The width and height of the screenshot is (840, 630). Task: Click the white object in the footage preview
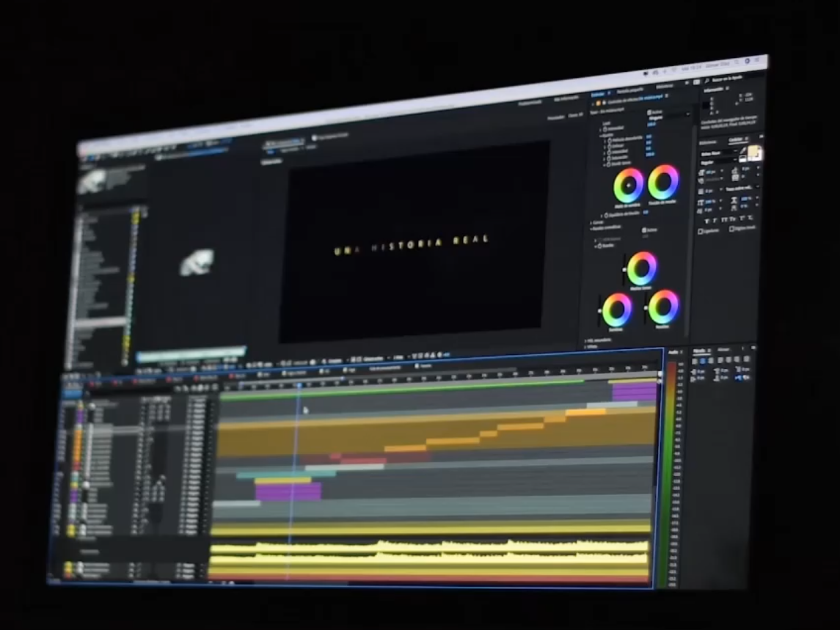pyautogui.click(x=197, y=263)
